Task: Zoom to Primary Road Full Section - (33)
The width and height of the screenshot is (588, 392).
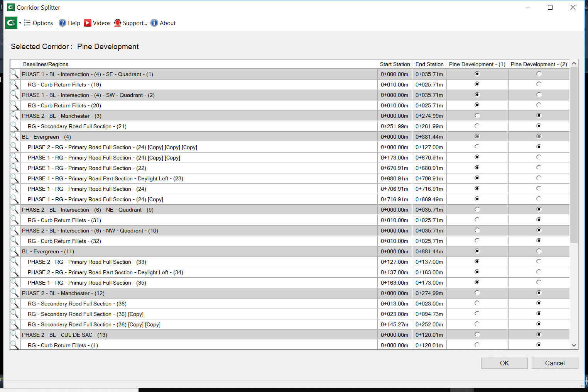Action: [15, 261]
